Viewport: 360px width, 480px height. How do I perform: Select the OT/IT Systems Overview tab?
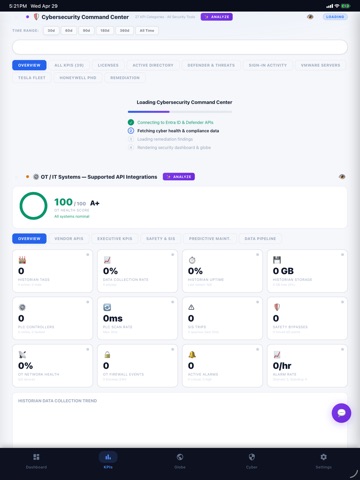pos(29,239)
